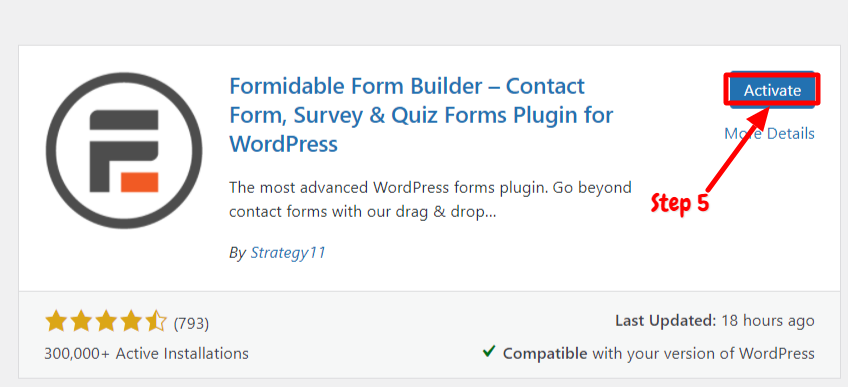848x387 pixels.
Task: Click the red Step 5 annotation label
Action: [x=679, y=204]
